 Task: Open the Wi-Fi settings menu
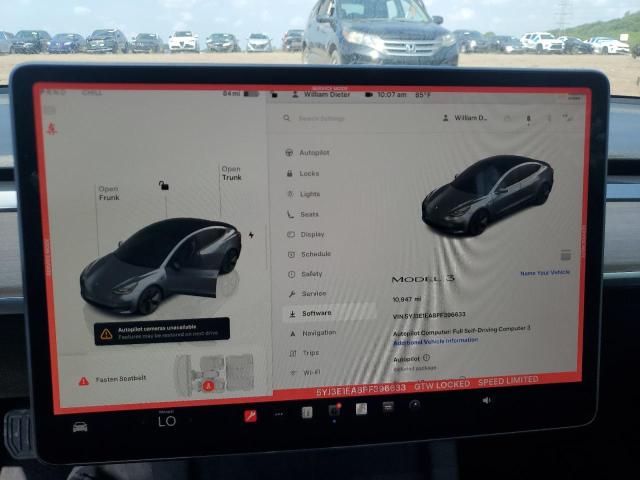coord(305,373)
